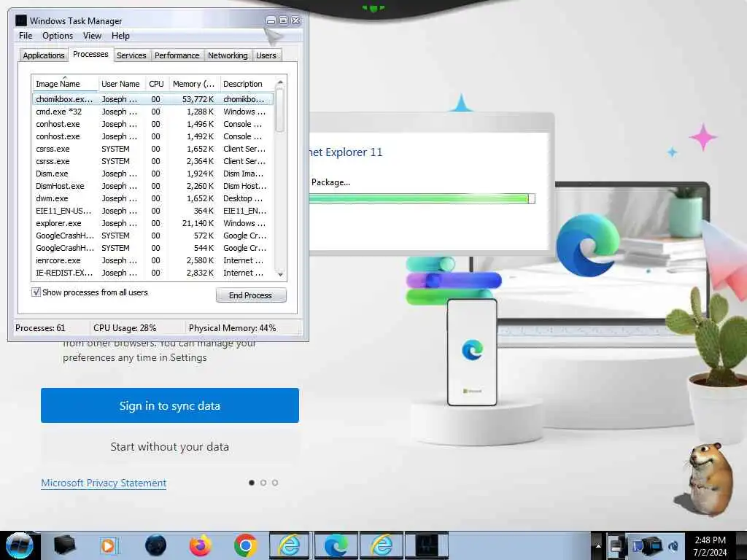Select the EIE11_EN-US process row
The width and height of the screenshot is (747, 560).
click(x=153, y=211)
